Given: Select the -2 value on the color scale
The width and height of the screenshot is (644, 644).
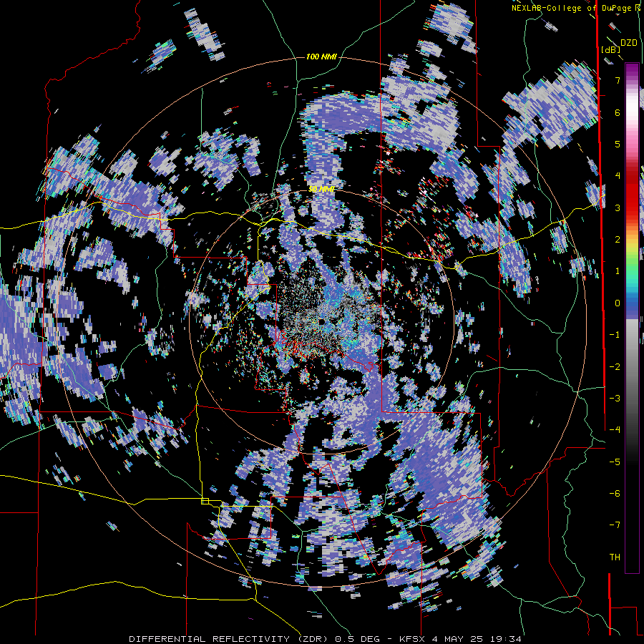Looking at the screenshot, I should point(615,367).
